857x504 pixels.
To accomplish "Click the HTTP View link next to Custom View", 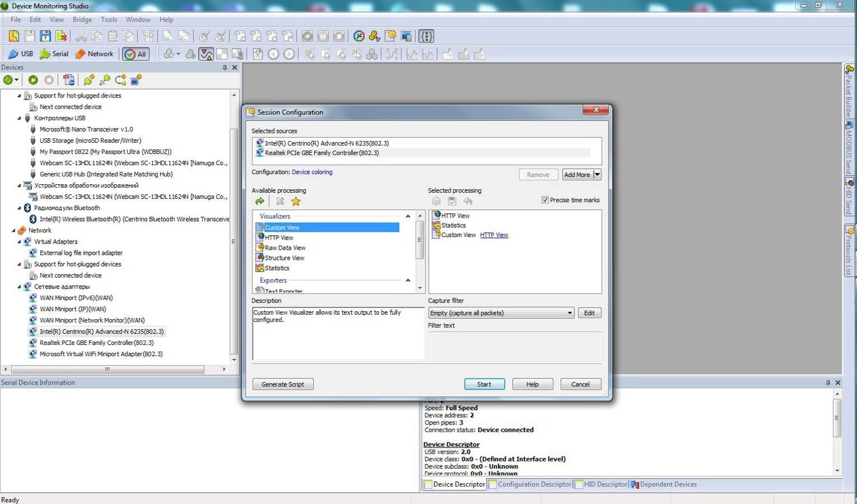I will click(x=494, y=235).
